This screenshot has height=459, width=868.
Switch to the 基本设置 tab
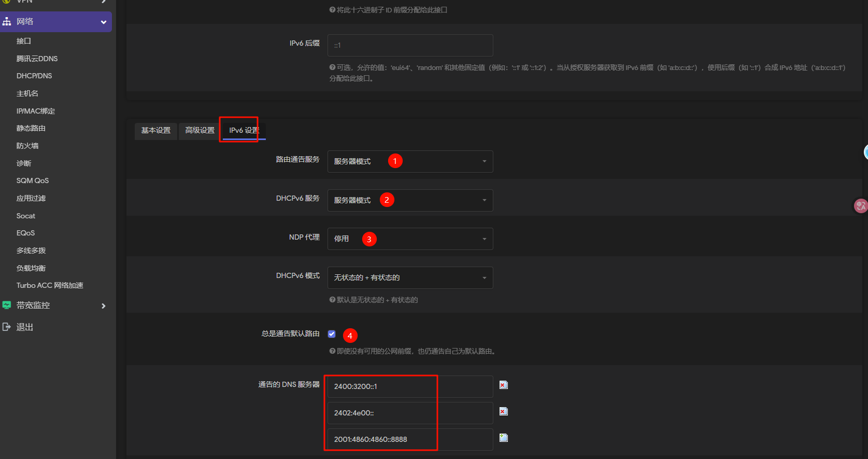click(x=155, y=131)
